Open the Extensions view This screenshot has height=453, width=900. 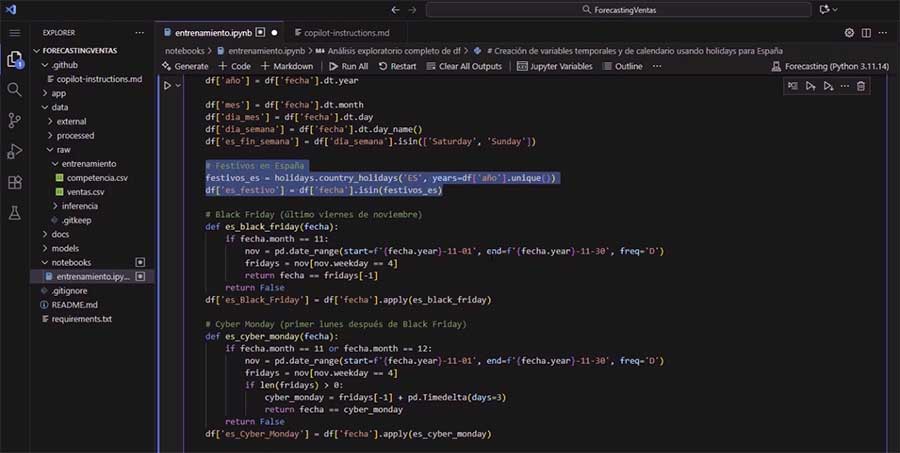(x=14, y=183)
